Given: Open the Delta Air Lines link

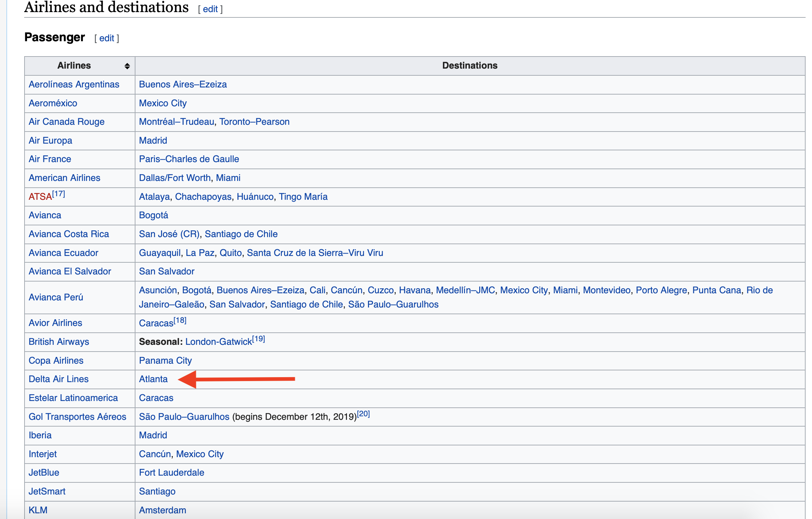Looking at the screenshot, I should [x=59, y=379].
